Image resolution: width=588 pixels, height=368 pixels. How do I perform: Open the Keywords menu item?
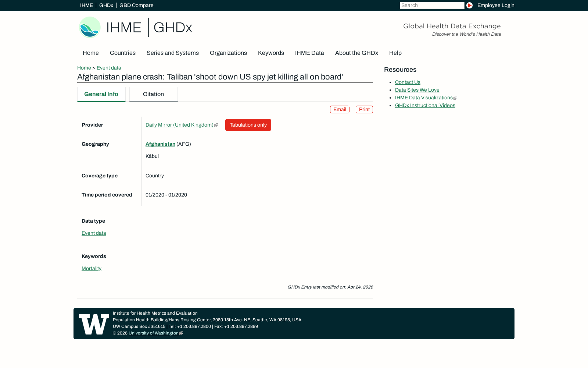click(x=271, y=53)
